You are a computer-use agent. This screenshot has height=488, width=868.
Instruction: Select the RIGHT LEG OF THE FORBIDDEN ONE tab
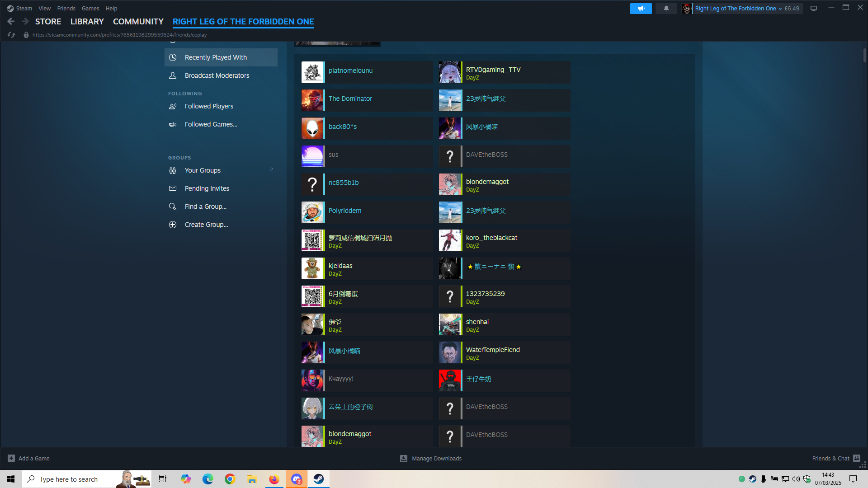(243, 22)
